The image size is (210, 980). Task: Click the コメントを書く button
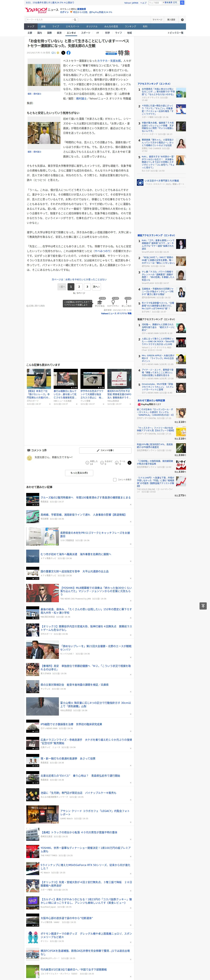(x=105, y=450)
